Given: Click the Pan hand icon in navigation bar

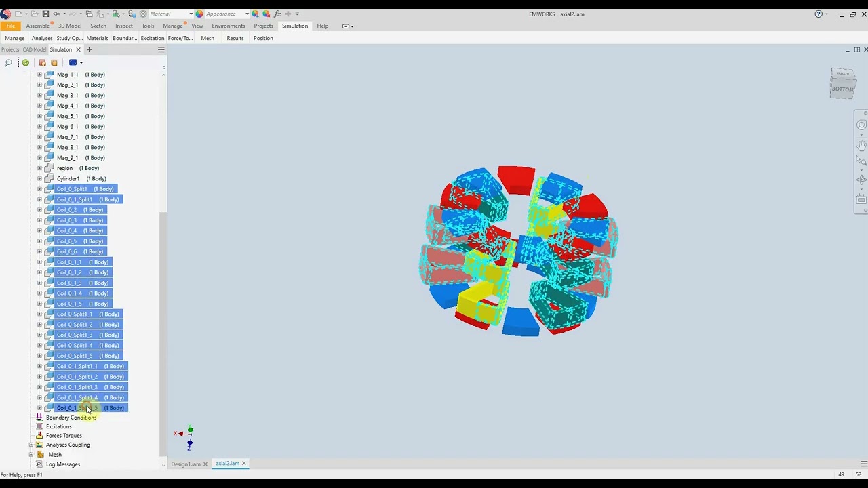Looking at the screenshot, I should 861,145.
